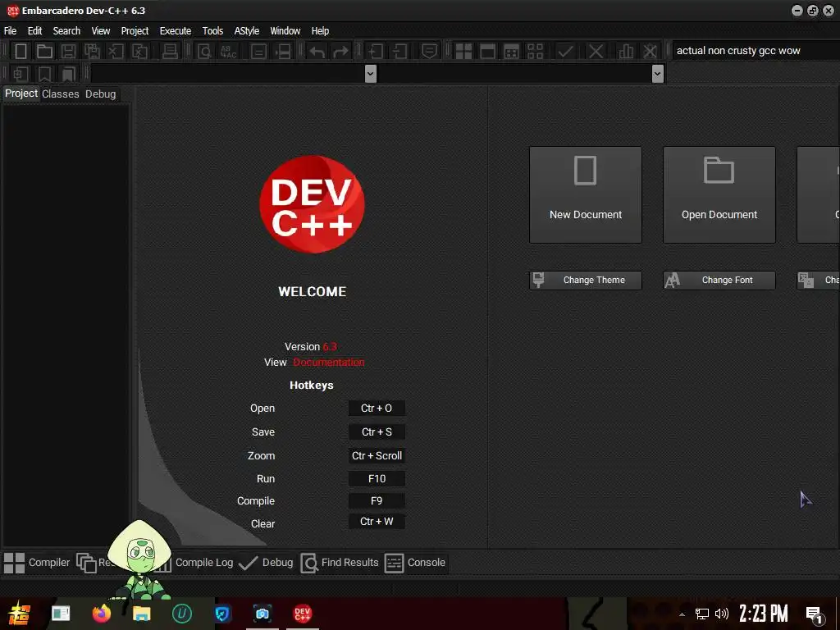The width and height of the screenshot is (840, 630).
Task: Open the File menu
Action: [10, 31]
